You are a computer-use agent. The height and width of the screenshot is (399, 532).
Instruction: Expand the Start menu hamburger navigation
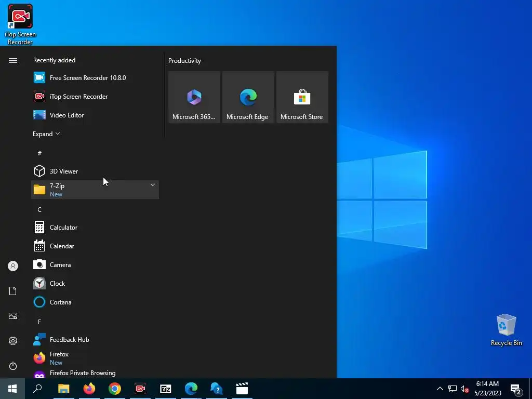tap(13, 60)
